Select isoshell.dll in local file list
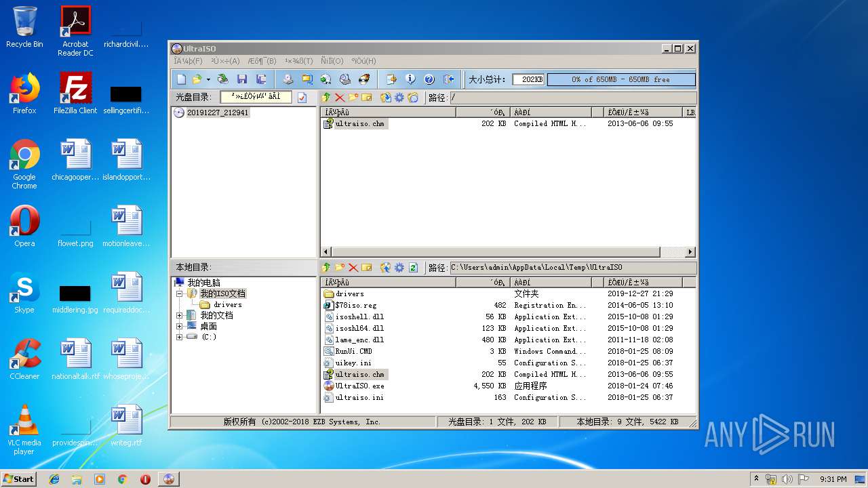This screenshot has width=868, height=488. coord(359,317)
